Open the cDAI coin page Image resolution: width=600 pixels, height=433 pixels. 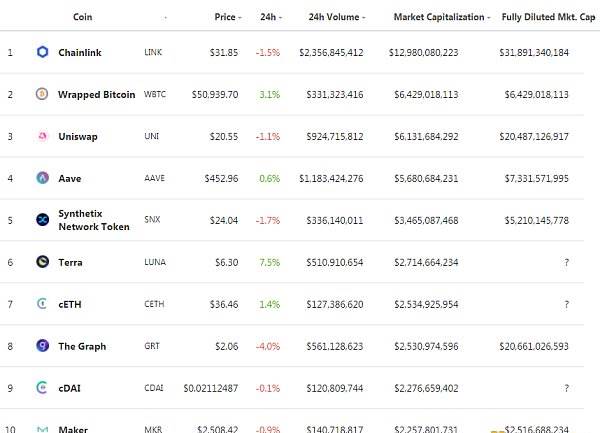(69, 388)
